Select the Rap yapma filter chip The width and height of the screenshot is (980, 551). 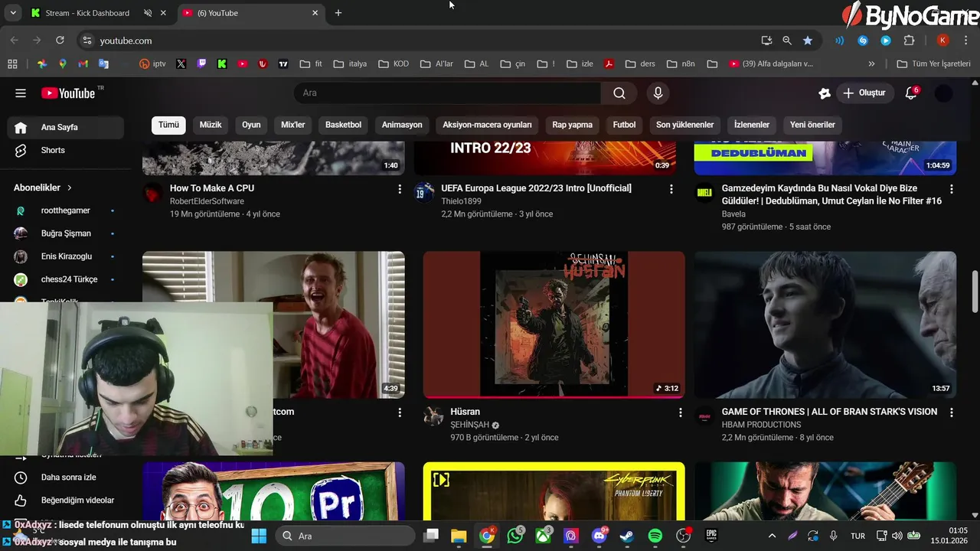coord(573,125)
